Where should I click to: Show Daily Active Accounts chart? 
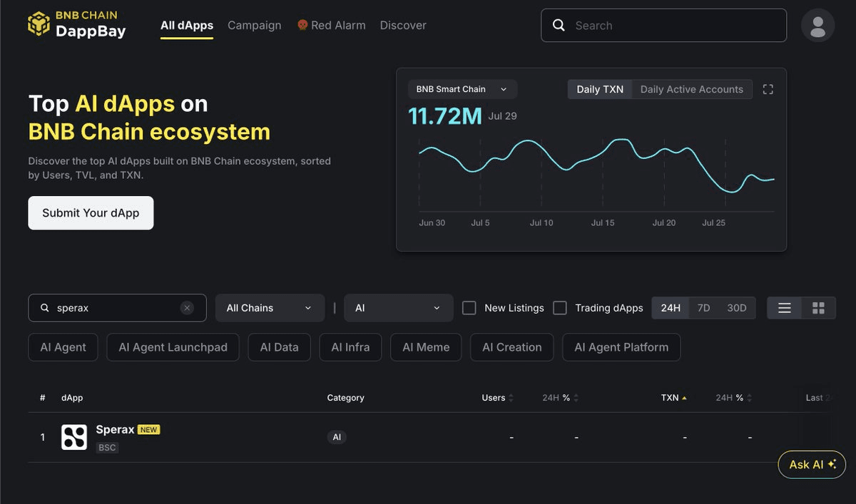[692, 89]
